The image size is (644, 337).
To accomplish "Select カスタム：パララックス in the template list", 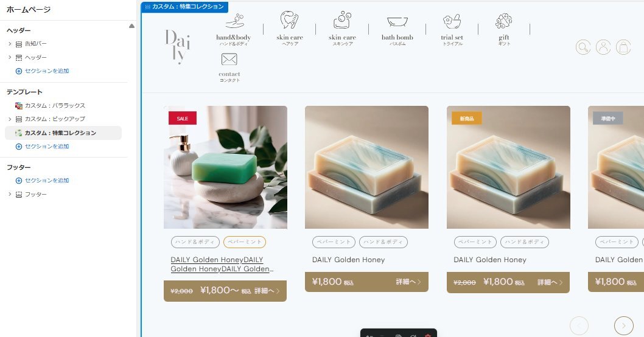I will click(x=55, y=105).
